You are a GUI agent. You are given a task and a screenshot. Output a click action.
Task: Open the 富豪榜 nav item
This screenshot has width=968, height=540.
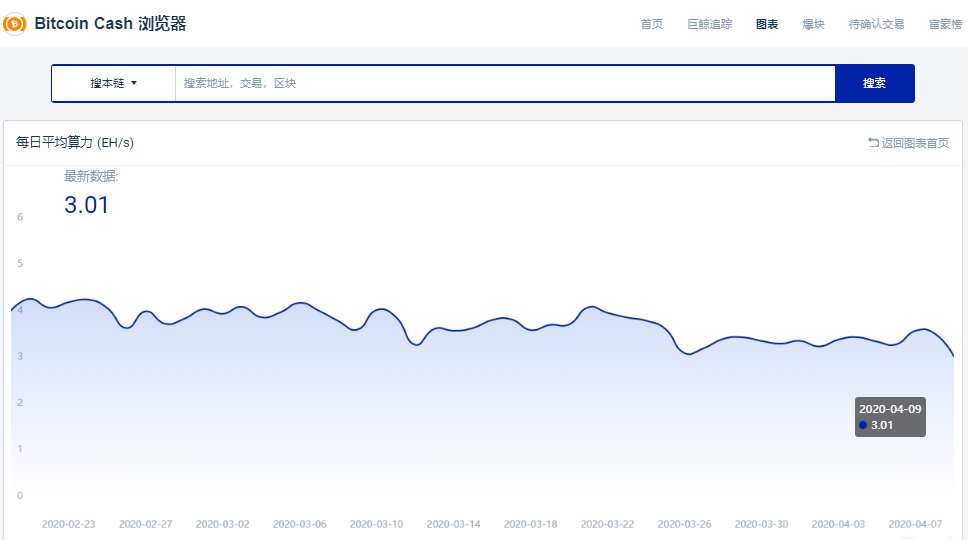pyautogui.click(x=945, y=24)
